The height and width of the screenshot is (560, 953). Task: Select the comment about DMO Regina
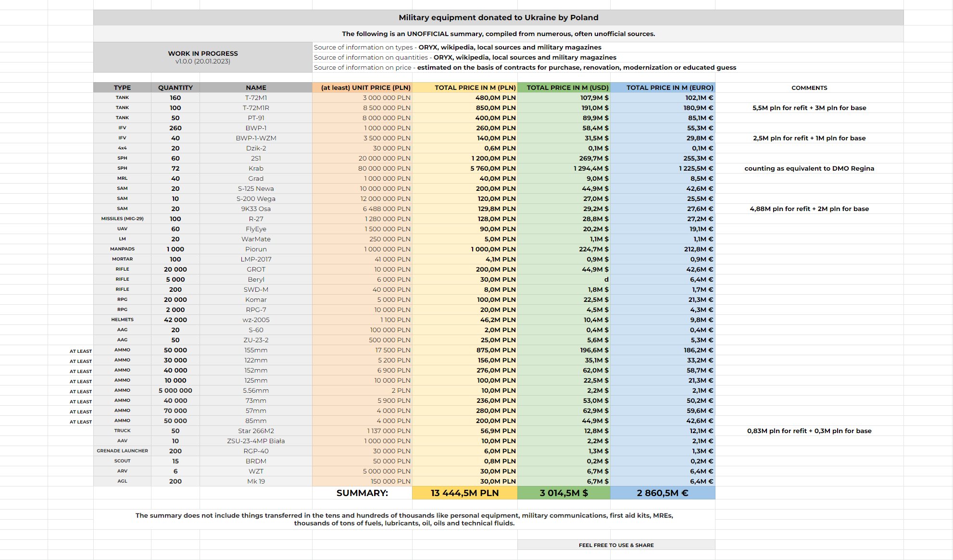pos(809,168)
